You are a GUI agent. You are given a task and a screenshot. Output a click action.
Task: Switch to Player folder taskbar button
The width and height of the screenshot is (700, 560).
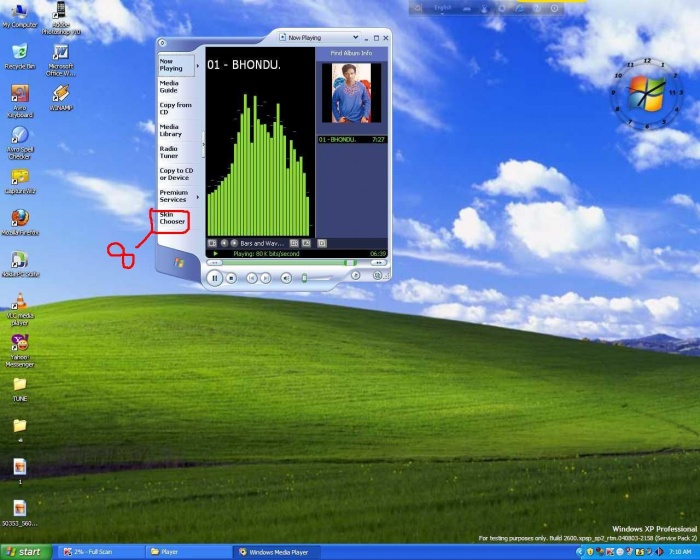pos(188,552)
